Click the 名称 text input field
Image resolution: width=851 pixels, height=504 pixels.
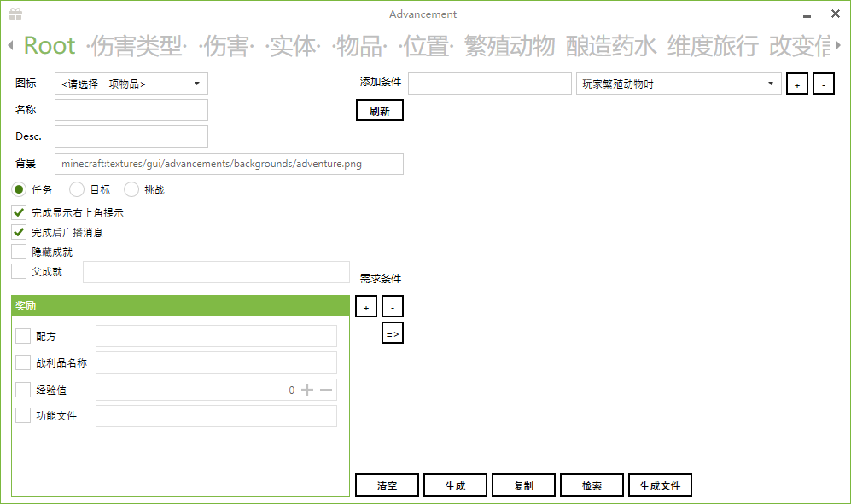(131, 110)
